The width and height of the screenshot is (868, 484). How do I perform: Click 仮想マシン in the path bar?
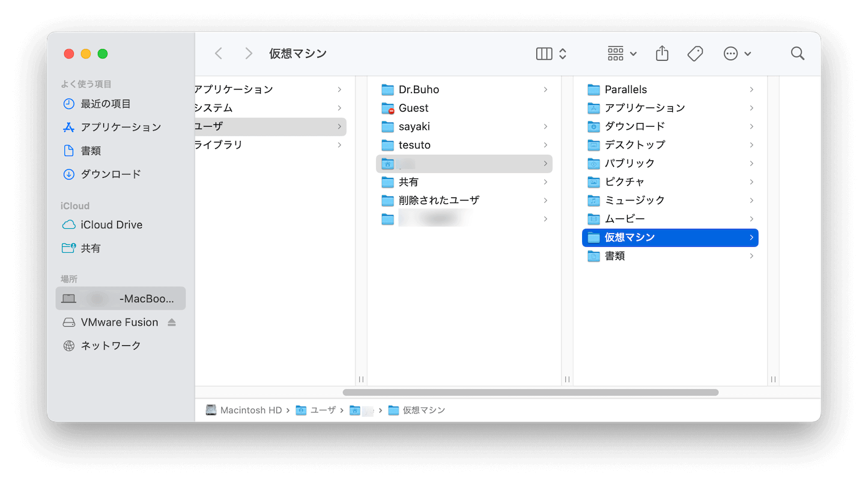[x=417, y=411]
